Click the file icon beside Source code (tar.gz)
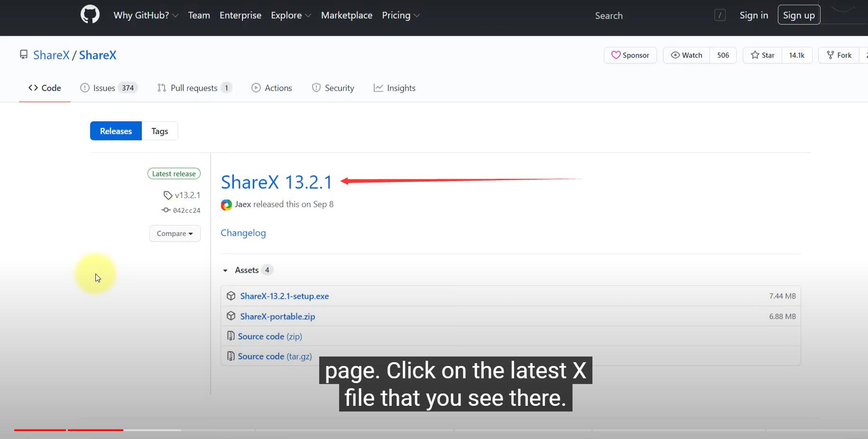 231,356
